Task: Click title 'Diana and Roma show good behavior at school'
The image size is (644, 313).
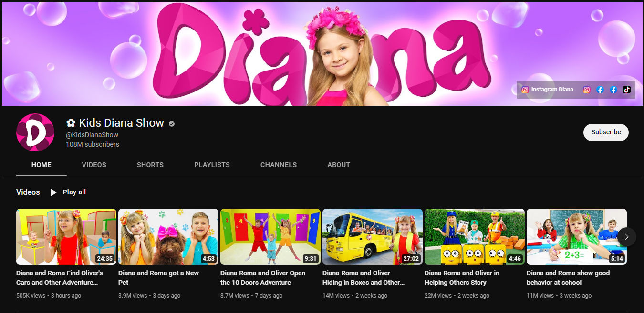Action: click(568, 278)
